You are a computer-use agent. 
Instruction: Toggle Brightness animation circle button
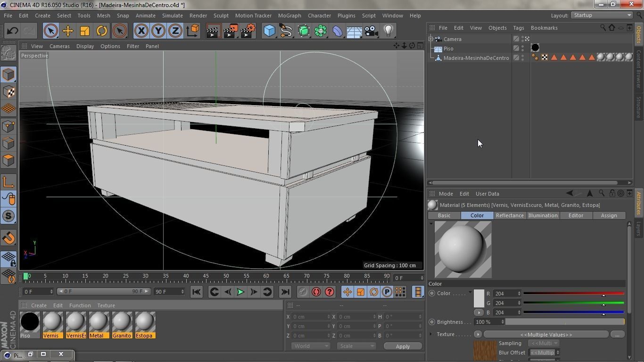(432, 322)
